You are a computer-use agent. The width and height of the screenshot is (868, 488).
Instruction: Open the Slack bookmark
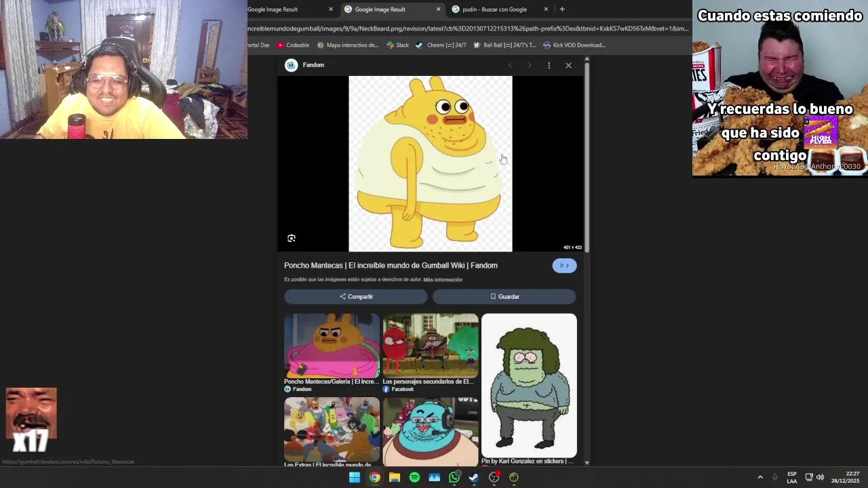point(398,45)
